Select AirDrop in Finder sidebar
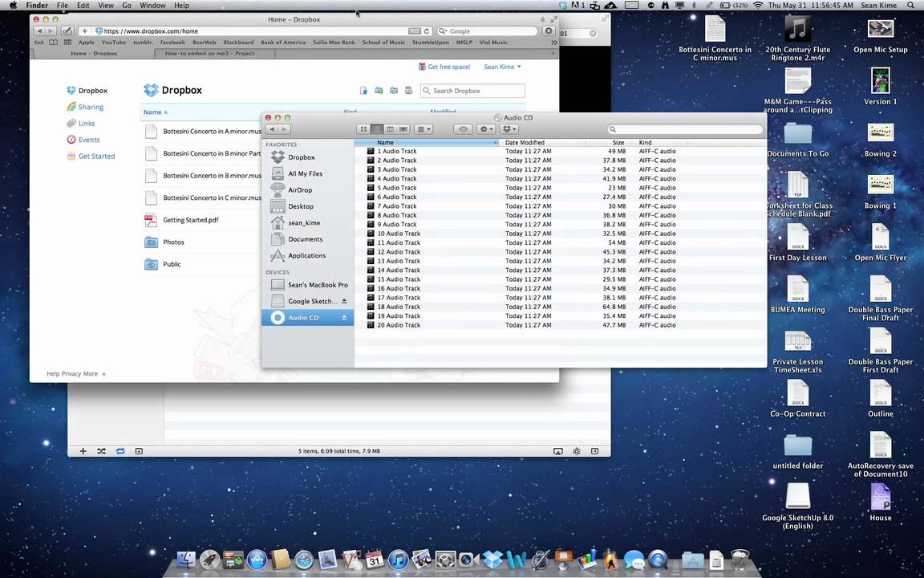The height and width of the screenshot is (578, 924). coord(300,190)
